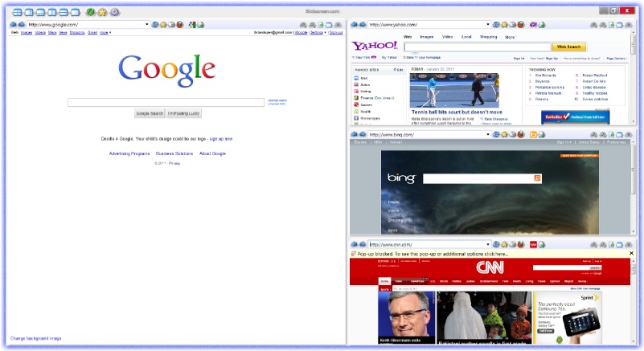The width and height of the screenshot is (644, 351).
Task: Select the single-pane layout icon
Action: [75, 12]
